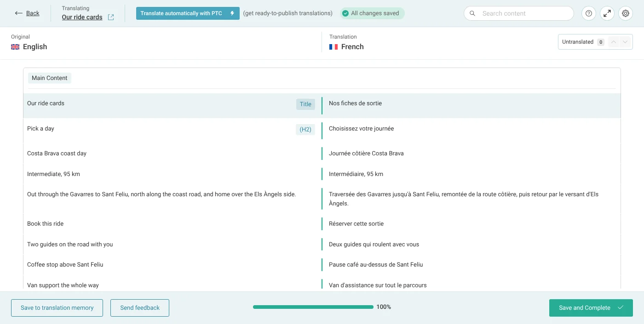The width and height of the screenshot is (644, 324).
Task: Click Translate automatically with PTC
Action: pyautogui.click(x=188, y=13)
